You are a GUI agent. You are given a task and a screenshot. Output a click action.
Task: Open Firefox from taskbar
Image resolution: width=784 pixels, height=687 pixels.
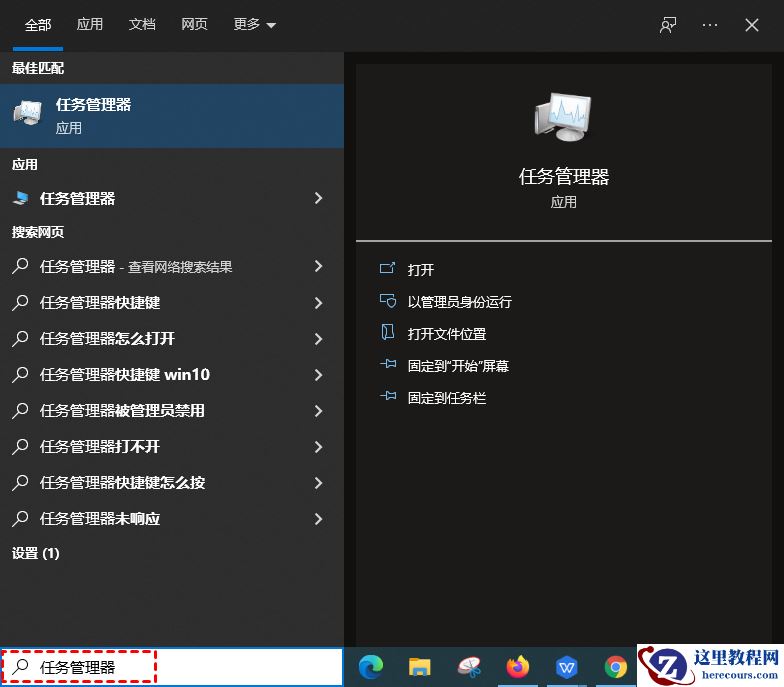[518, 666]
